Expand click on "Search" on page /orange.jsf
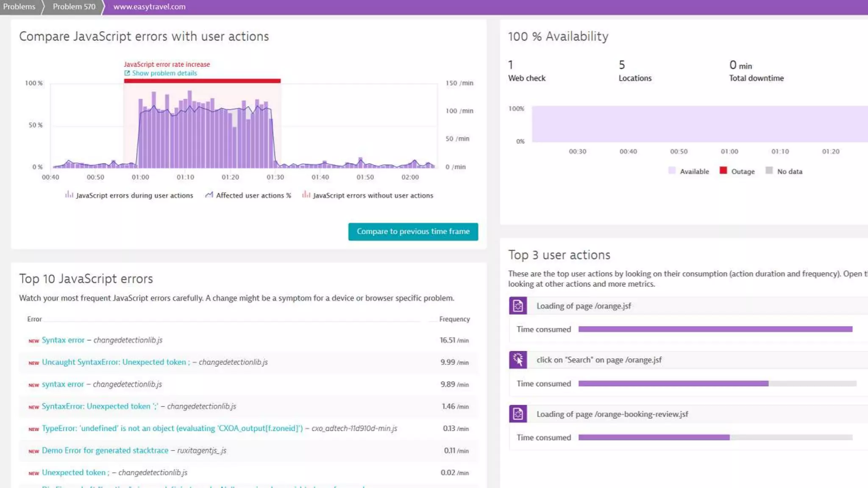The height and width of the screenshot is (488, 868). tap(599, 360)
